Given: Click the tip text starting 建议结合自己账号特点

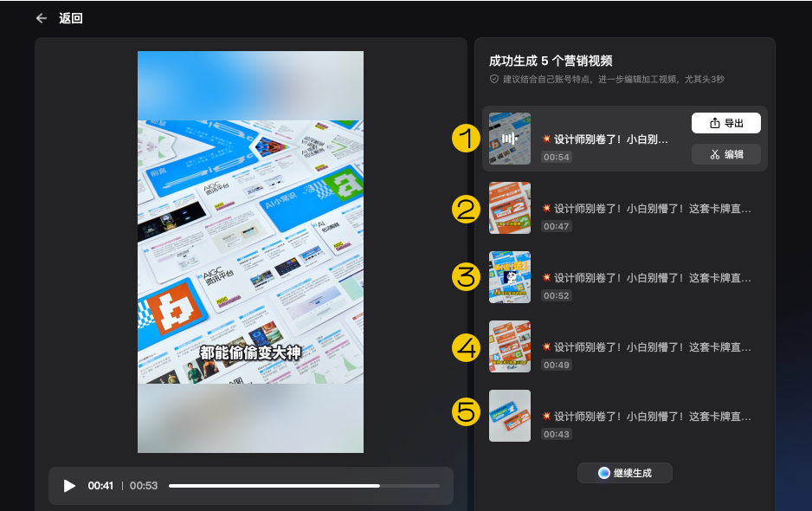Looking at the screenshot, I should (x=614, y=79).
